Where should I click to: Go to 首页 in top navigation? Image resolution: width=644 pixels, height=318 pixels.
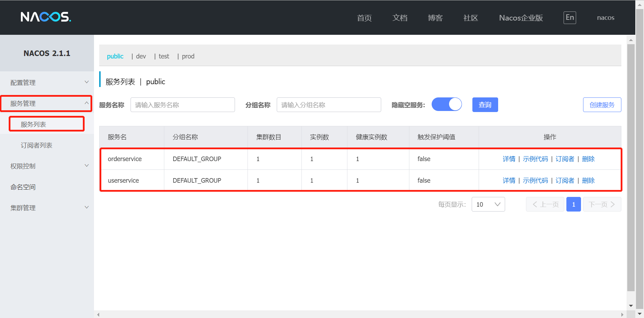point(364,18)
